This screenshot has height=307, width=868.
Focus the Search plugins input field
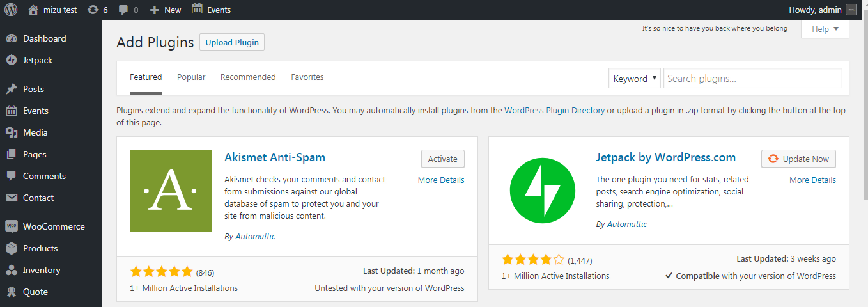point(752,79)
